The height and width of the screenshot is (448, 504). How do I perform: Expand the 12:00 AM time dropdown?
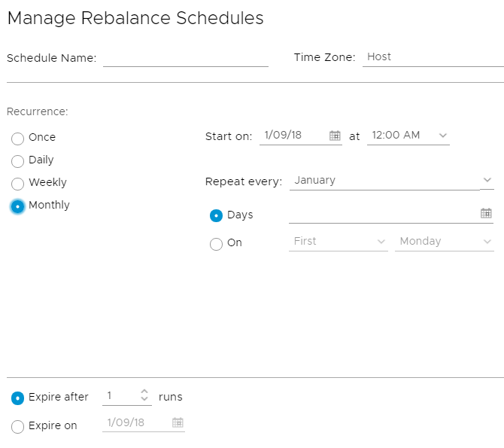point(408,136)
